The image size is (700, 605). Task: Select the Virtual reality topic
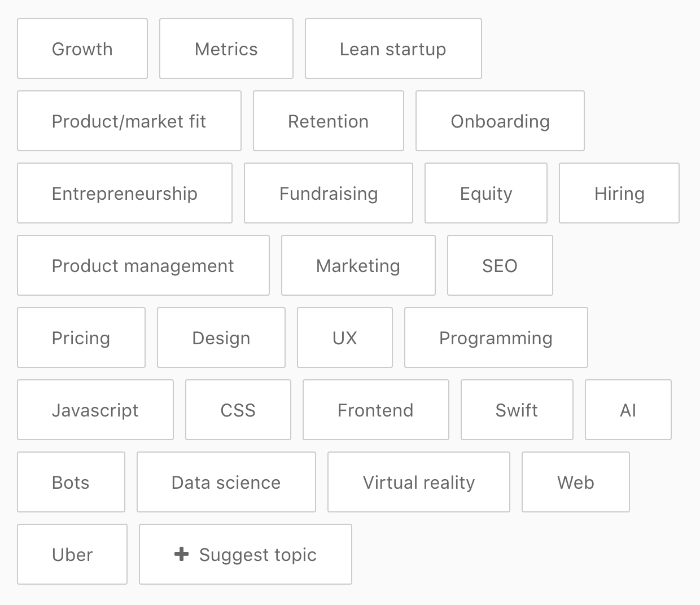click(419, 483)
